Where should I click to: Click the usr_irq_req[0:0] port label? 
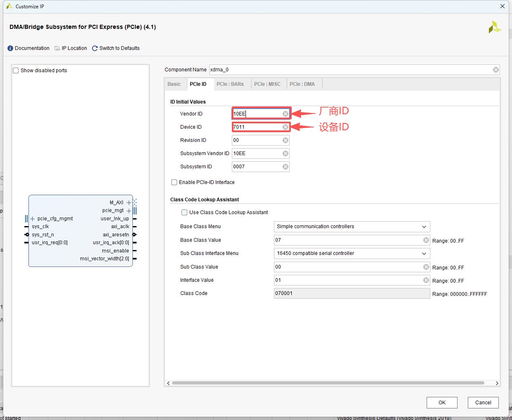coord(50,243)
